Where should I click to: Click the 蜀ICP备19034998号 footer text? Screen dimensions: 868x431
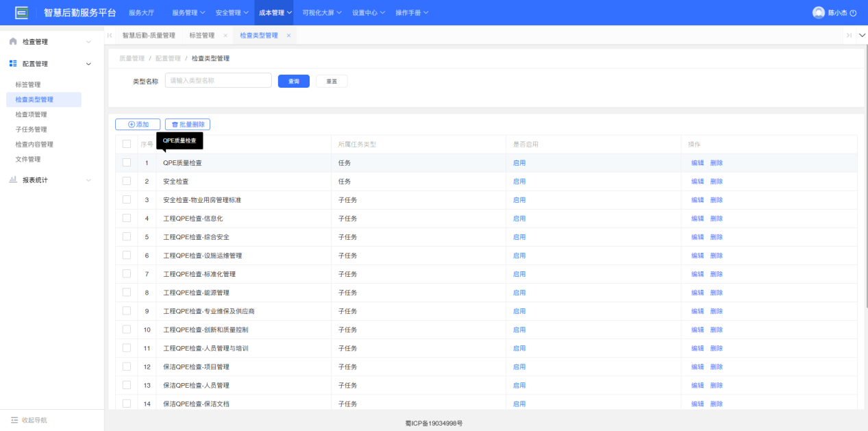point(434,423)
